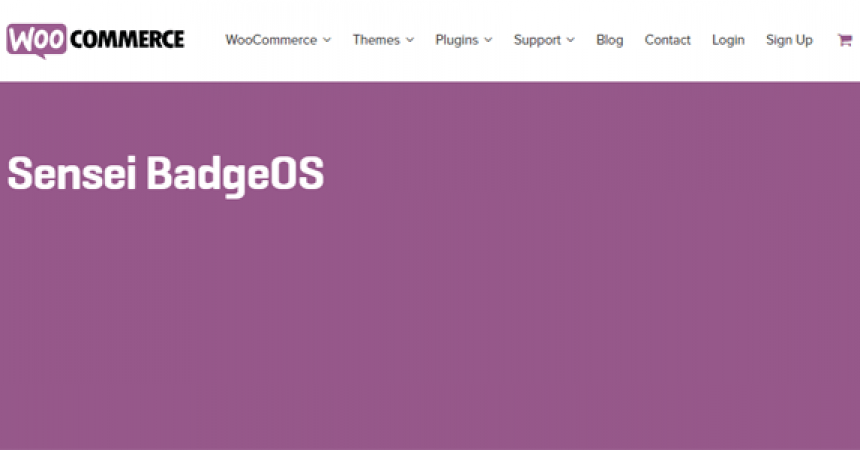The image size is (860, 450).
Task: Open the WooCommerce menu item
Action: 271,40
